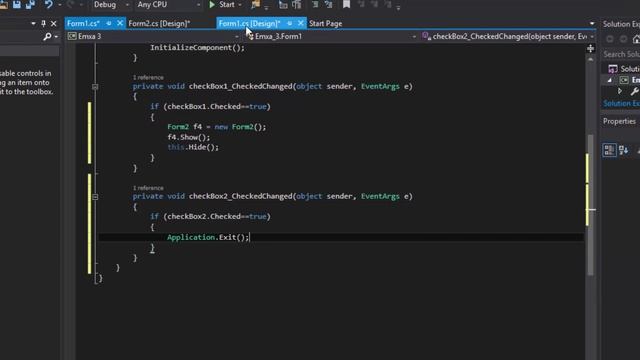640x360 pixels.
Task: Click the editor scrollbar up arrow
Action: (x=591, y=59)
